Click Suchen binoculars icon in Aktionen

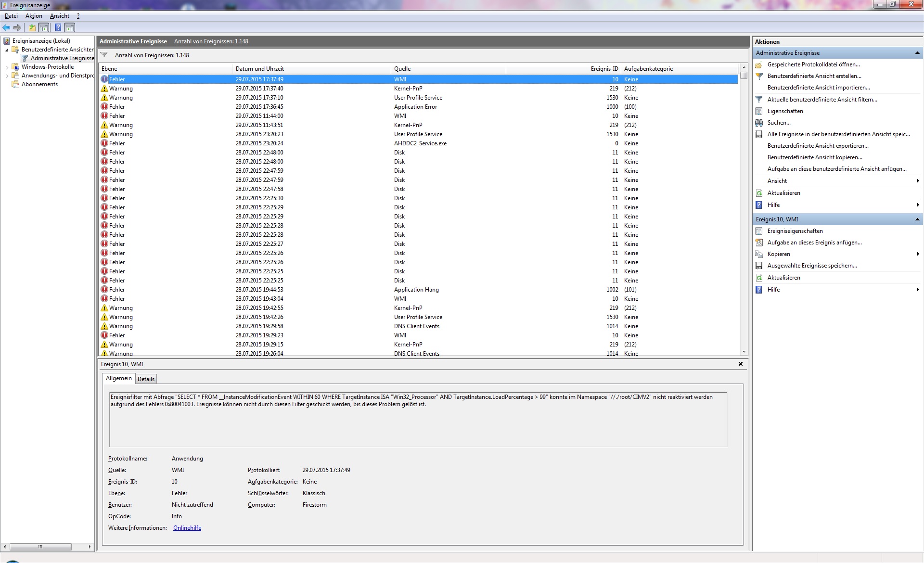click(x=759, y=123)
